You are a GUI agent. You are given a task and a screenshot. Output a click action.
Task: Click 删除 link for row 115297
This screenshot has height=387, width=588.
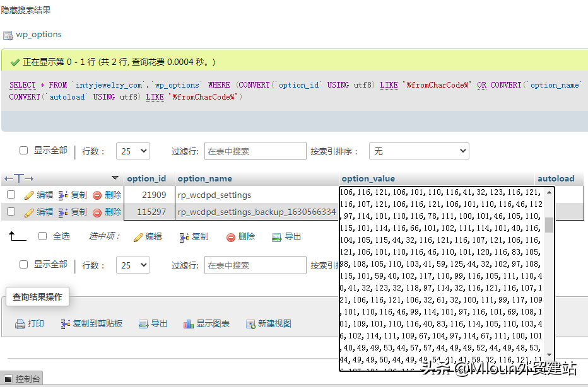click(113, 212)
